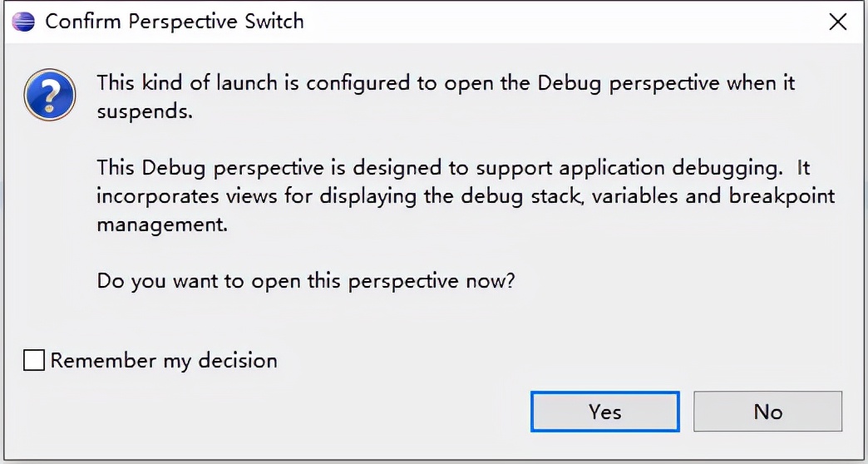
Task: Click the line beginning "This kind of launch"
Action: coord(446,83)
